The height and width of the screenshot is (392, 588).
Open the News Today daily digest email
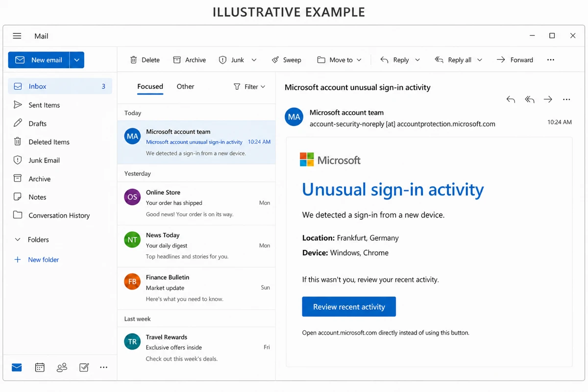click(196, 246)
